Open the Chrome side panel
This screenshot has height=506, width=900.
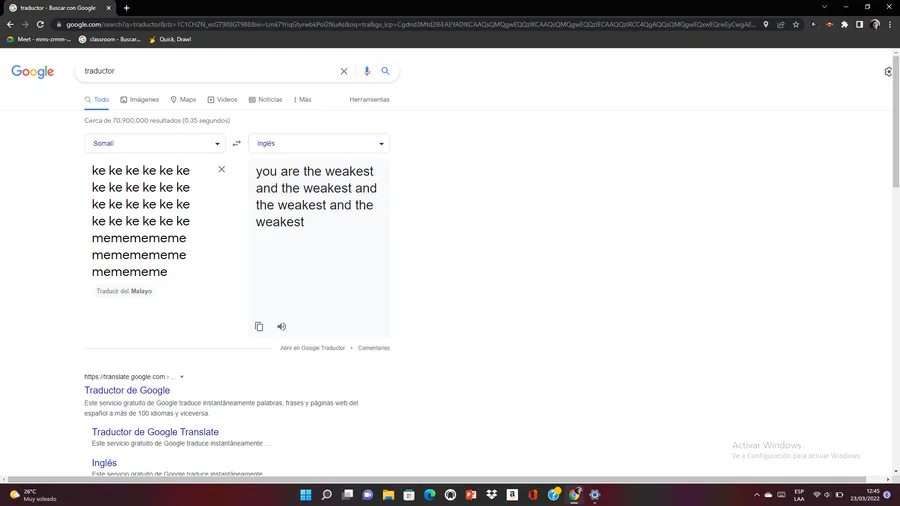(859, 25)
